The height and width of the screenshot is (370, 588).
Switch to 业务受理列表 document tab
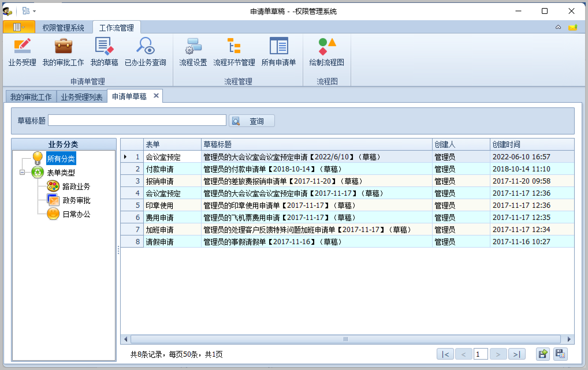82,97
